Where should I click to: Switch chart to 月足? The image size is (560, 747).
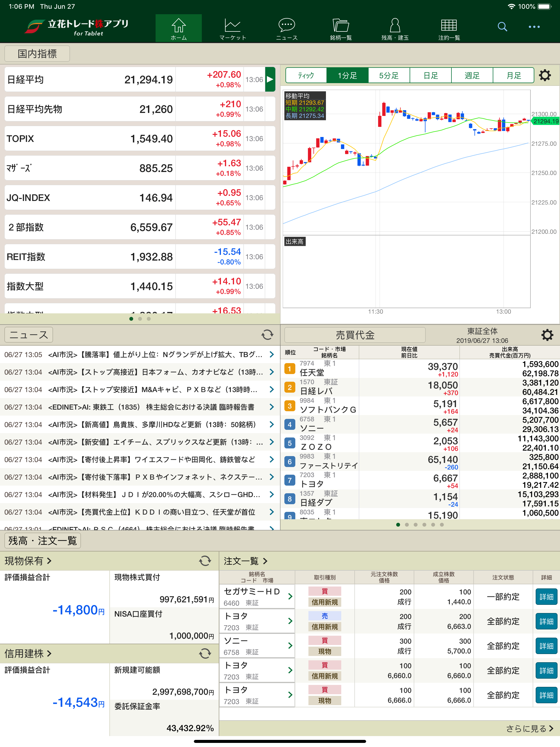pos(514,75)
